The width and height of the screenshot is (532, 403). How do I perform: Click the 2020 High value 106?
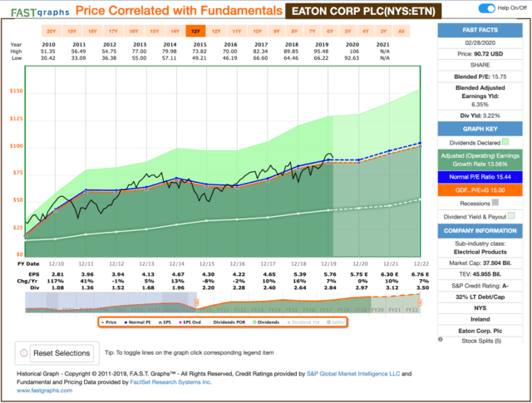coord(354,52)
